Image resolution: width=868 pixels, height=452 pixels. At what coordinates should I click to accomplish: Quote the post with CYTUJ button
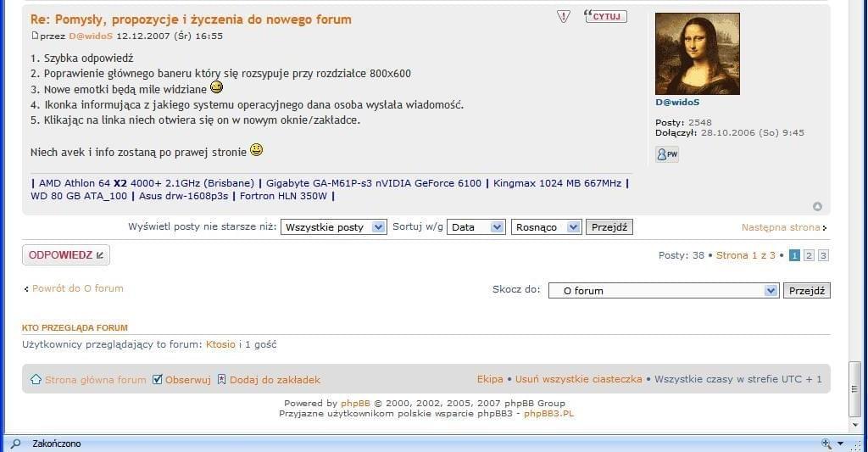(x=605, y=17)
